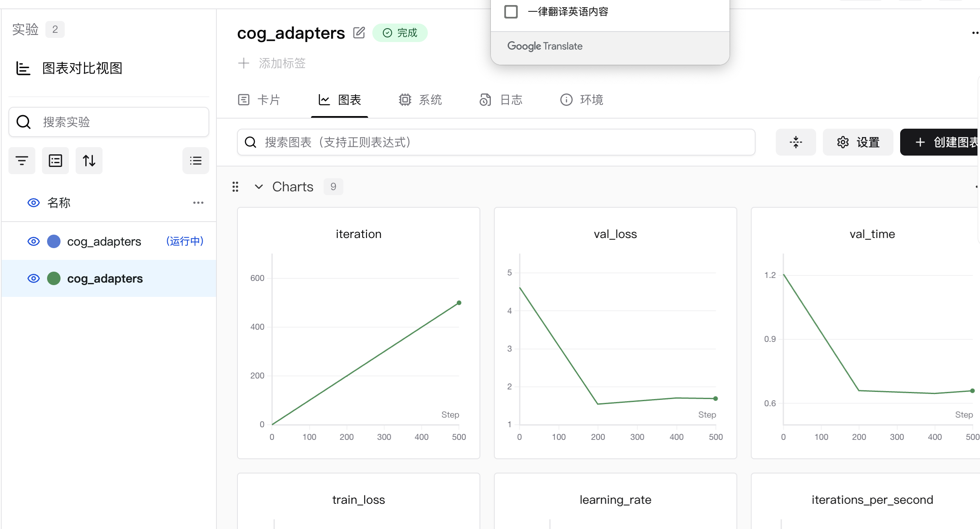Image resolution: width=980 pixels, height=529 pixels.
Task: Click the 图表对比视图 chart icon
Action: (23, 68)
